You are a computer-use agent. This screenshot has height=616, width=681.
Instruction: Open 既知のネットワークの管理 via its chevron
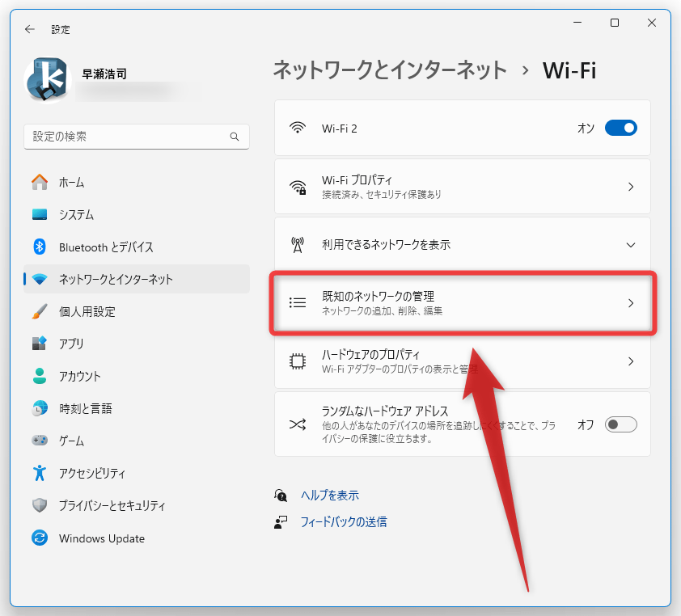tap(631, 303)
